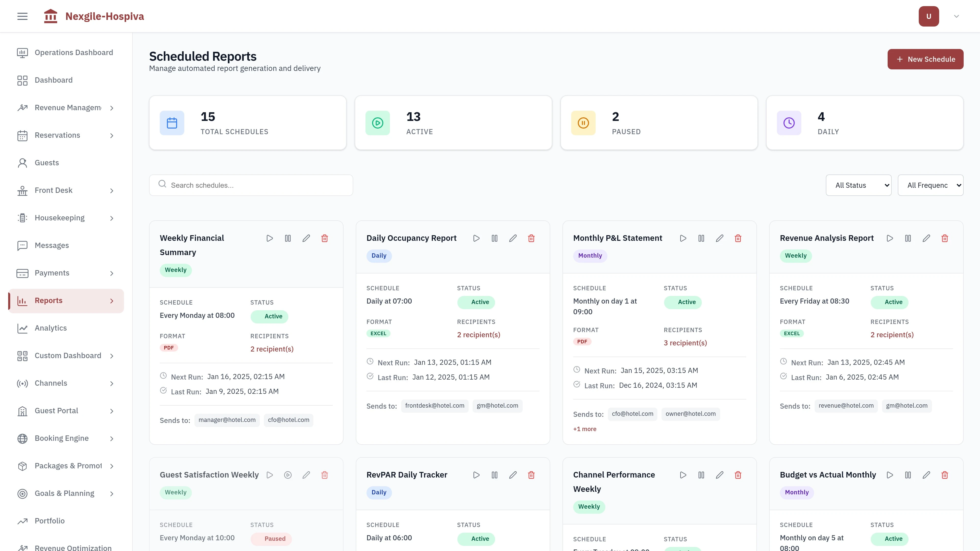Viewport: 980px width, 551px height.
Task: Select Reports in the sidebar navigation
Action: click(48, 300)
